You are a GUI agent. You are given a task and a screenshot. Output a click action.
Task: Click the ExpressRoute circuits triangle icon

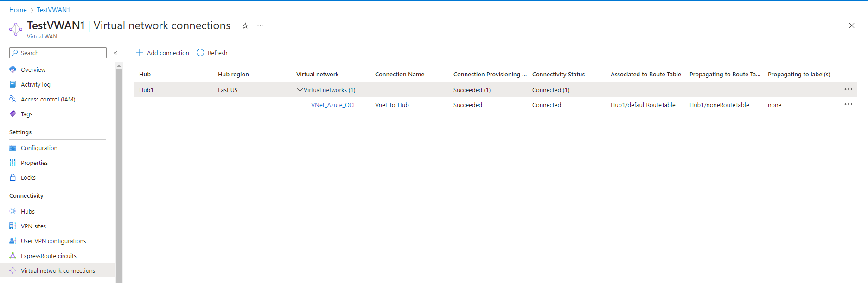pos(13,256)
